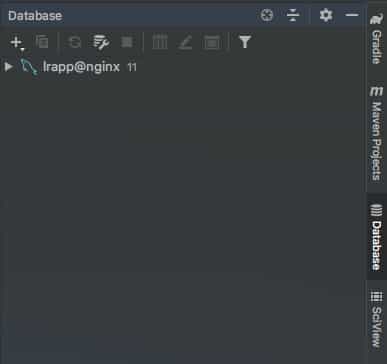Open the query console icon
387x364 pixels.
tap(212, 42)
